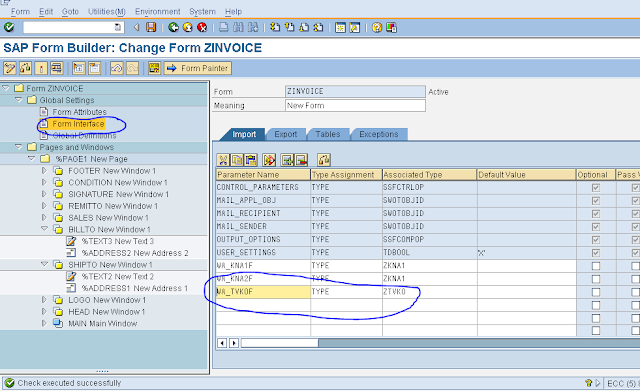This screenshot has width=640, height=391.
Task: Click the scroll-right arrow below table
Action: 234,343
